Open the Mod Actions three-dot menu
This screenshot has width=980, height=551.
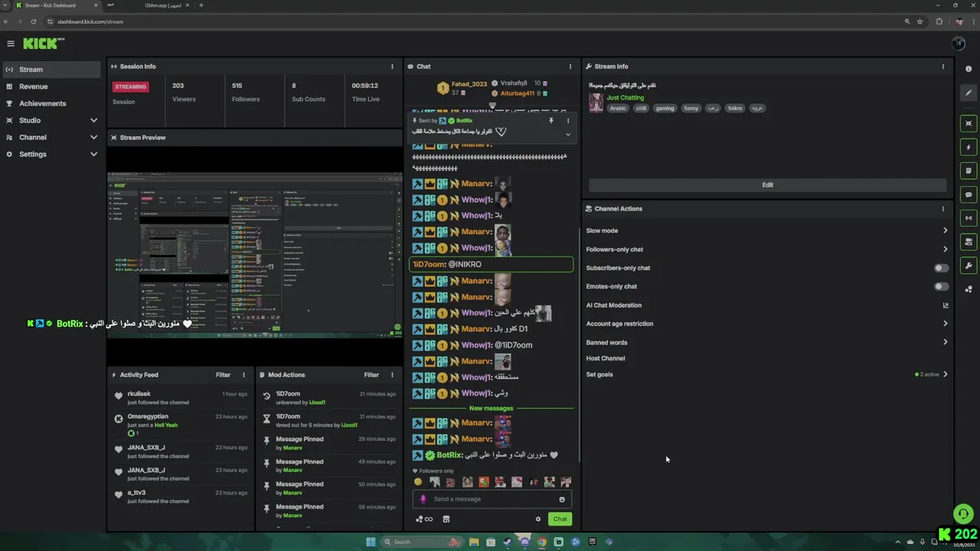[392, 375]
